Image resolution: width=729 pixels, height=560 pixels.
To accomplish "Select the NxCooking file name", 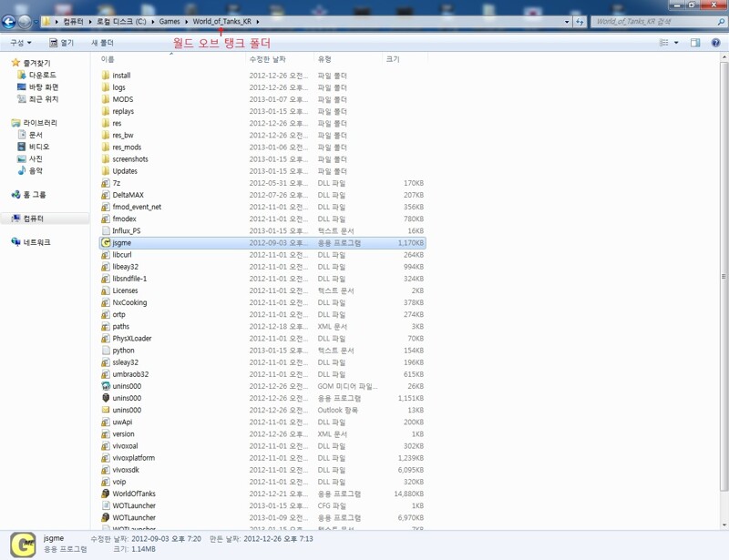I will pos(129,302).
